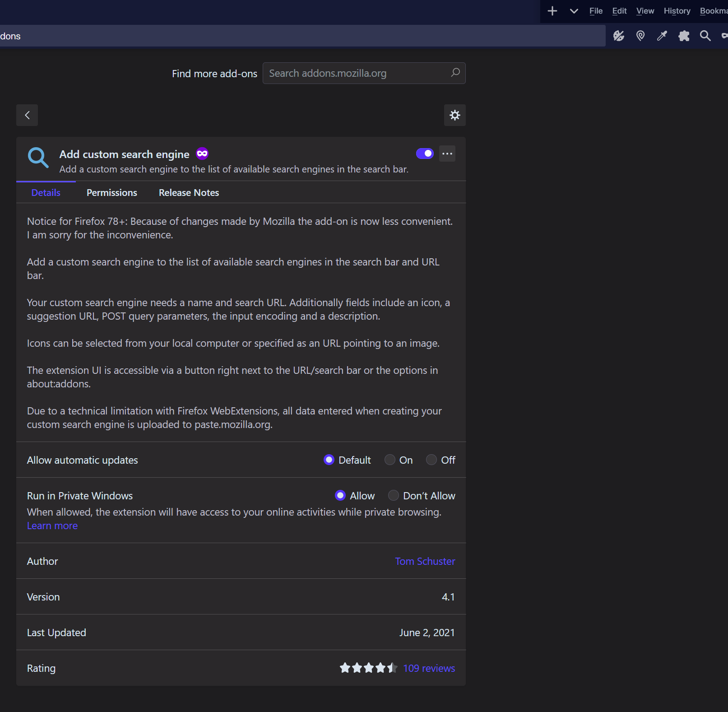Select Default for automatic updates

point(329,460)
